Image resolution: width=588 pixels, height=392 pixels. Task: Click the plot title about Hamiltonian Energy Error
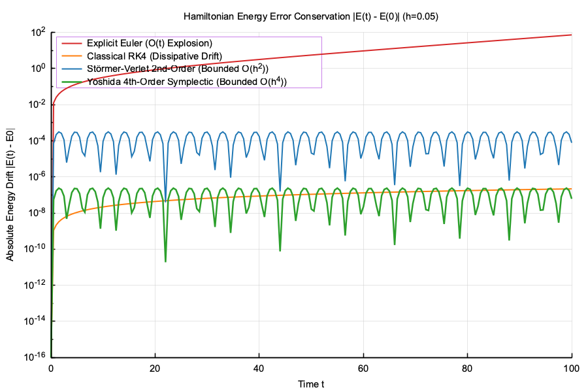point(310,16)
